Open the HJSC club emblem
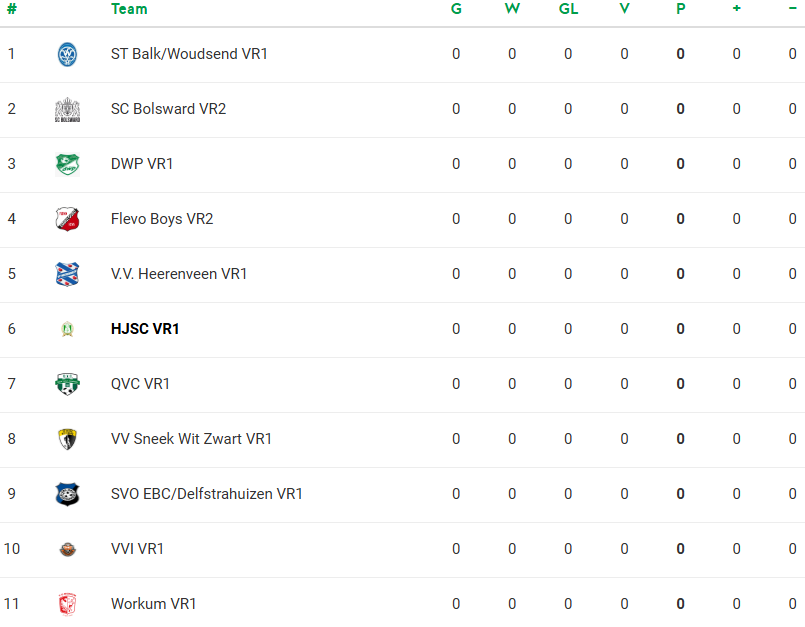The image size is (805, 627). (67, 329)
